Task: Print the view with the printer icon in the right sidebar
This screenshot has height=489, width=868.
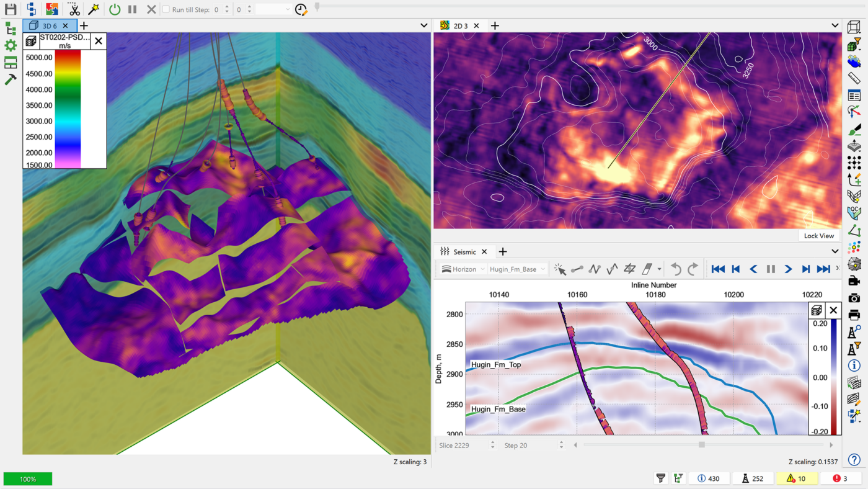Action: 854,315
